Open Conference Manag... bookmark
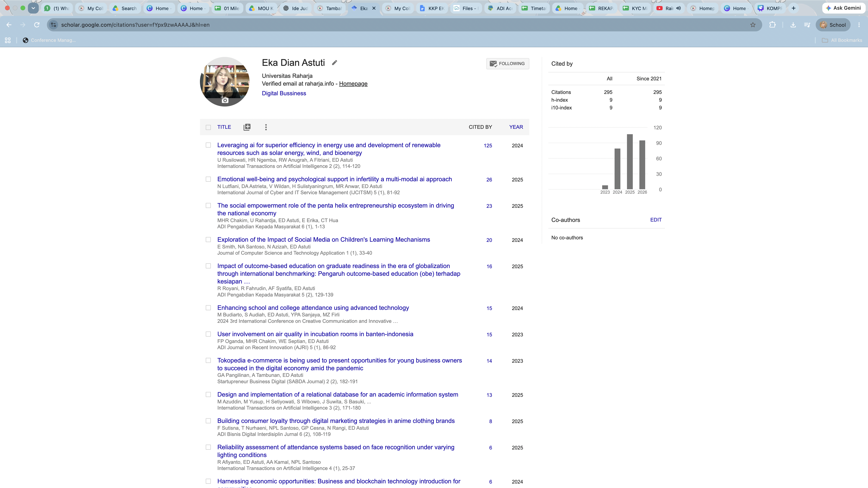 click(49, 40)
